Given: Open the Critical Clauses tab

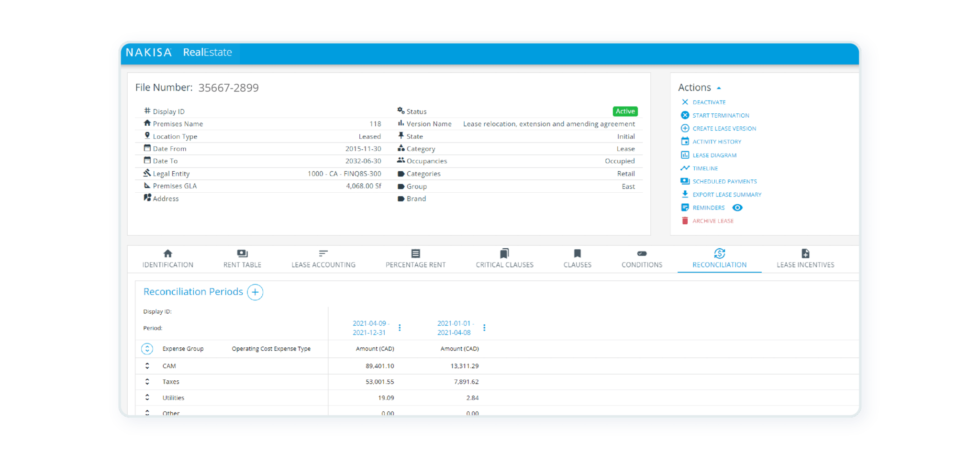Looking at the screenshot, I should (505, 265).
